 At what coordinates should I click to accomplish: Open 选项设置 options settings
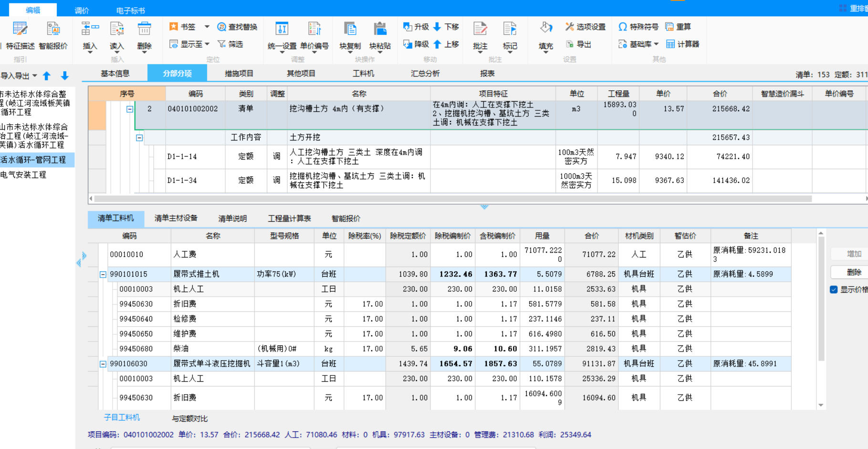pos(586,27)
